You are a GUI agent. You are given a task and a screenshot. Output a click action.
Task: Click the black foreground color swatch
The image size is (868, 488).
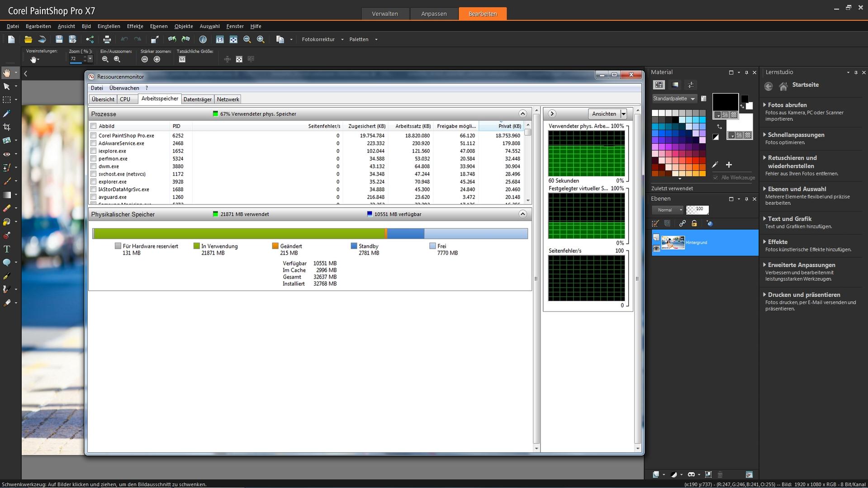click(725, 102)
